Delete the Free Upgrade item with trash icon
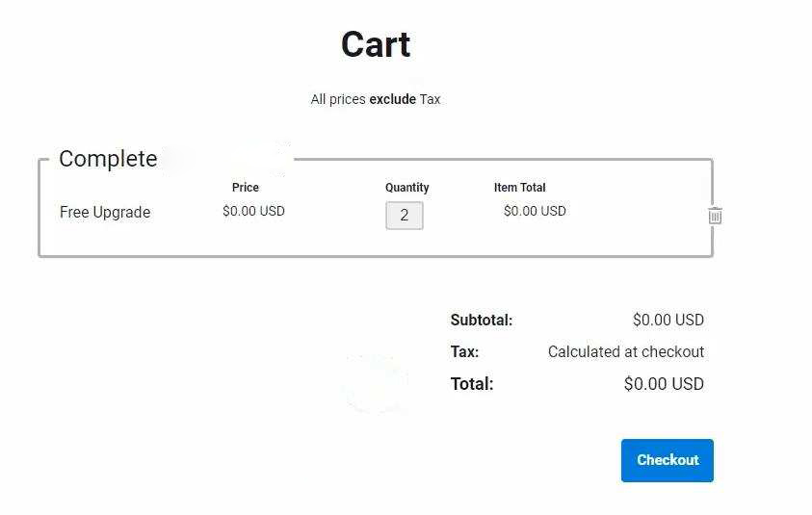This screenshot has height=515, width=812. (715, 216)
